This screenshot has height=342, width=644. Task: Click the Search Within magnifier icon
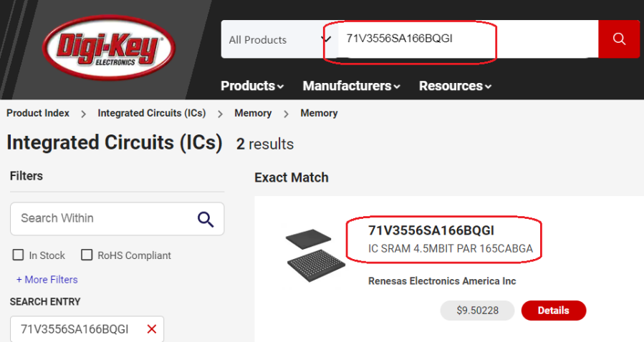(x=206, y=219)
